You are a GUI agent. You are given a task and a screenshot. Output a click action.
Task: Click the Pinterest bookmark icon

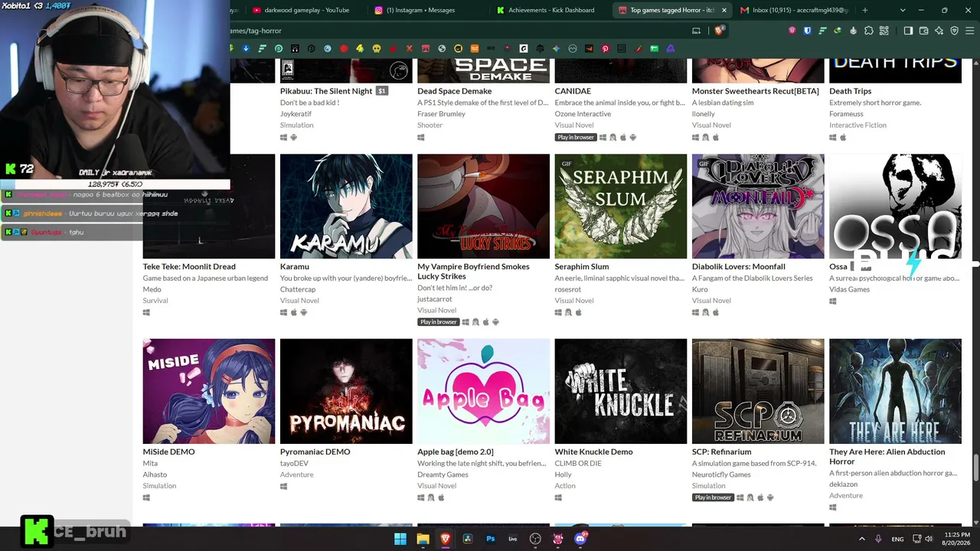[605, 48]
